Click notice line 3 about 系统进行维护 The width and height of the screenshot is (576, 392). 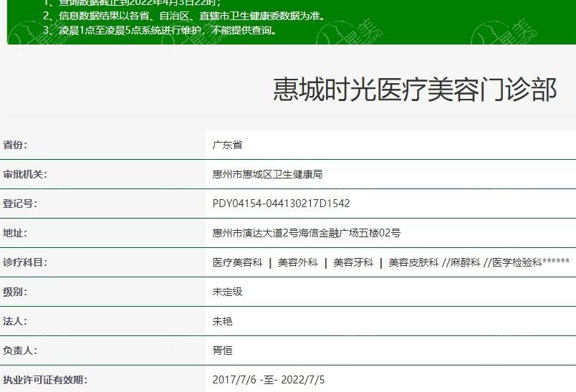[160, 30]
